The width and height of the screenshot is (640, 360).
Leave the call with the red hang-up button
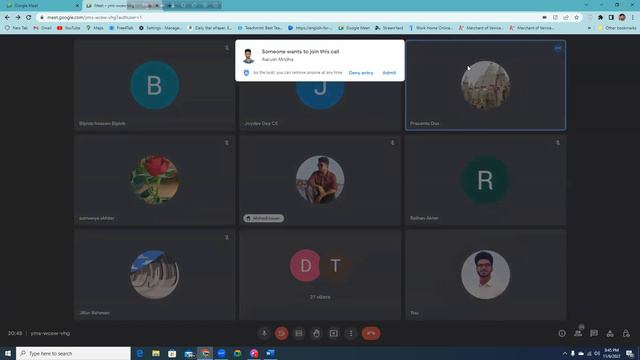(x=371, y=333)
